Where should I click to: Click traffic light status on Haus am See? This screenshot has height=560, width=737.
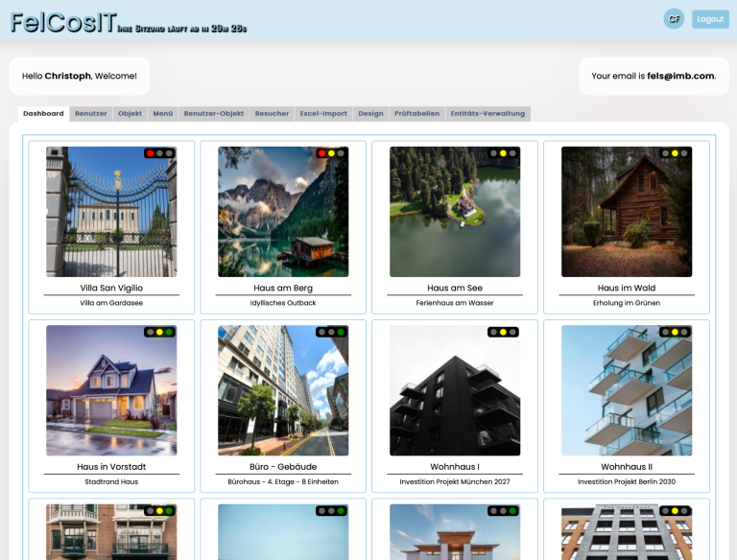tap(503, 153)
